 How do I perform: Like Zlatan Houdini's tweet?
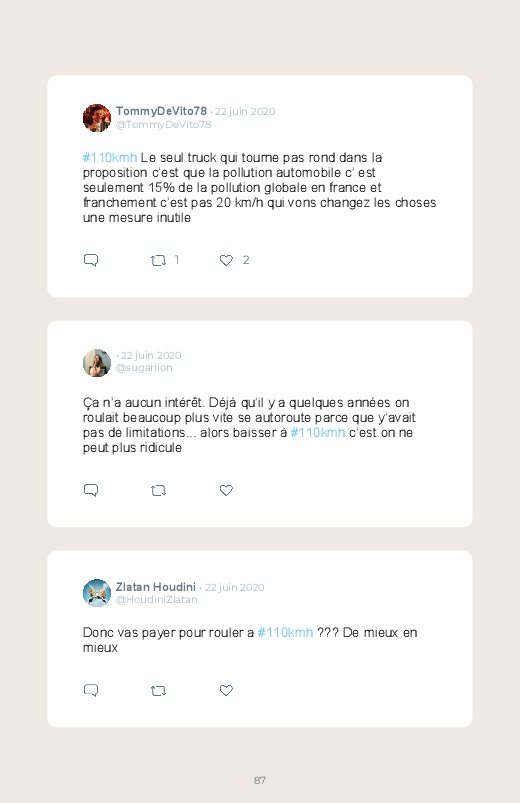pyautogui.click(x=226, y=690)
